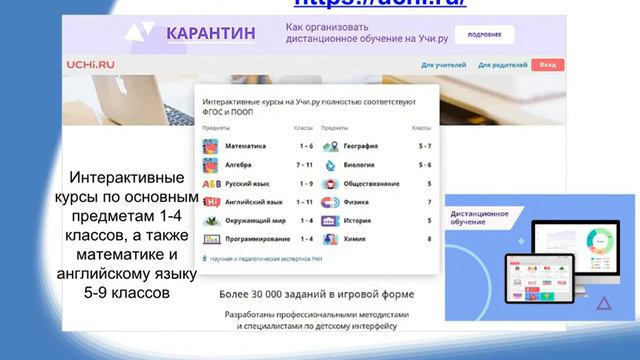Click the 7 - 11 classes value for Алгебра
The width and height of the screenshot is (640, 360).
coord(304,165)
